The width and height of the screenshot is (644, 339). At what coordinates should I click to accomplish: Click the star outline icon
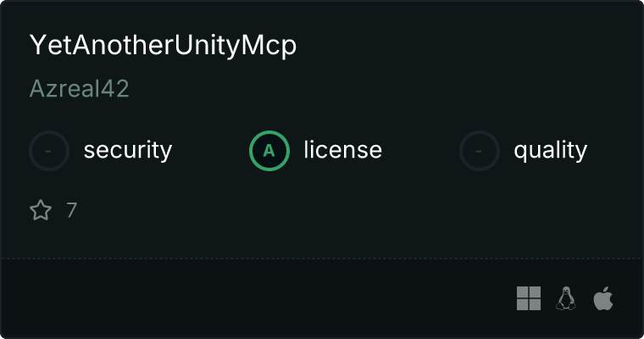pos(41,210)
